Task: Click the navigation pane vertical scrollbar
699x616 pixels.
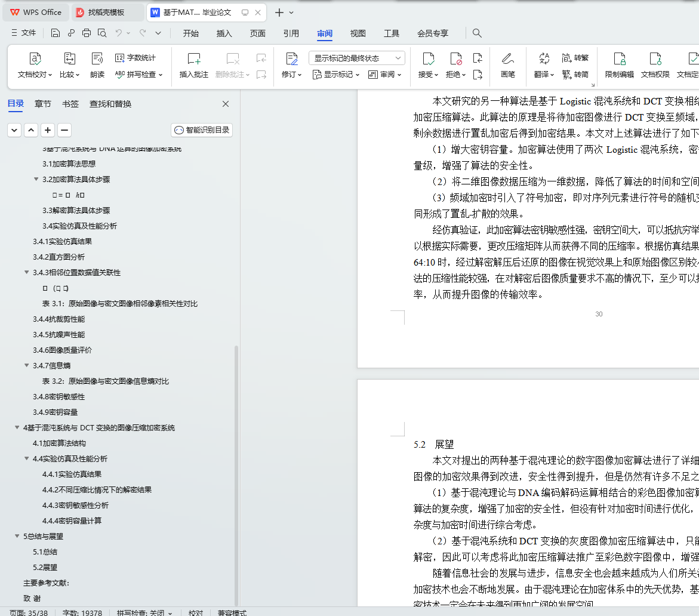Action: (236, 475)
